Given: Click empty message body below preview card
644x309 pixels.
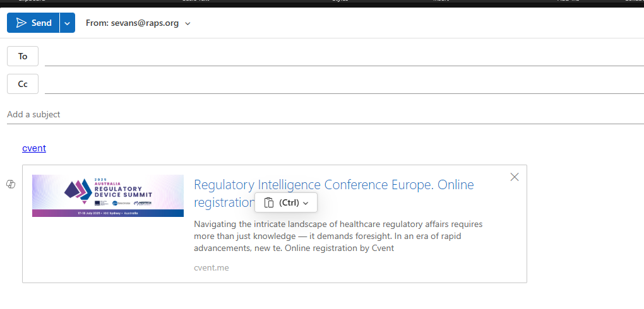Looking at the screenshot, I should point(275,296).
